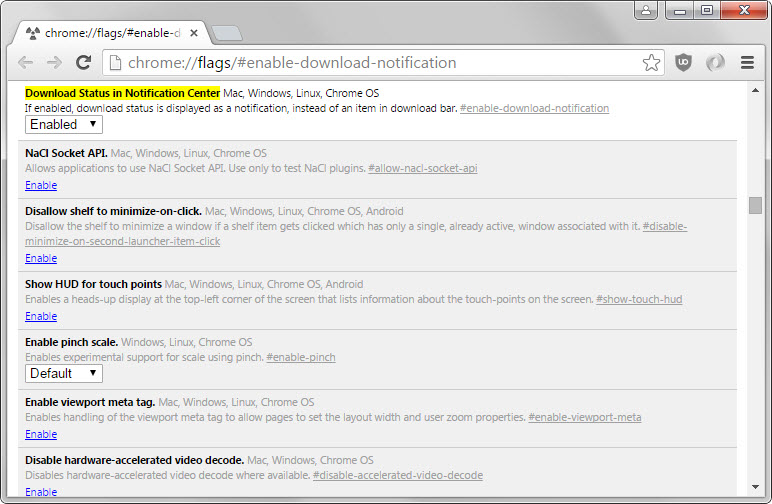Image resolution: width=772 pixels, height=504 pixels.
Task: Bookmark this page with the star icon
Action: (651, 63)
